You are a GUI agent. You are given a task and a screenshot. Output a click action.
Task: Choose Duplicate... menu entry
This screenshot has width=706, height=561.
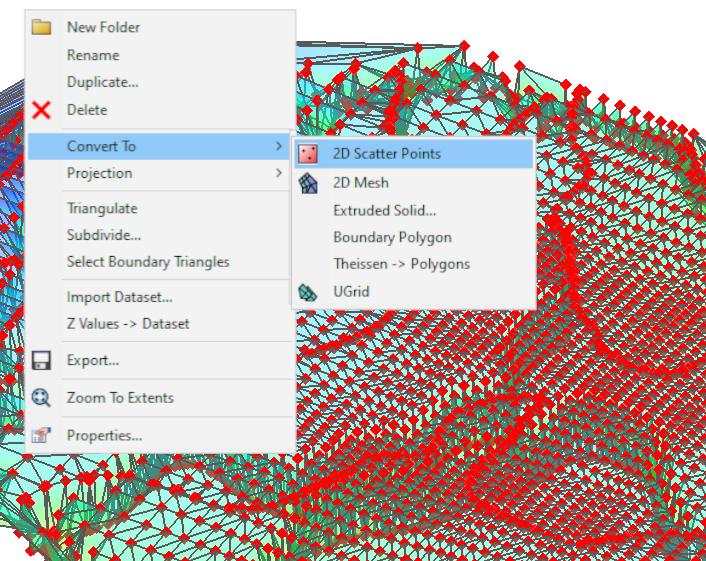[102, 82]
